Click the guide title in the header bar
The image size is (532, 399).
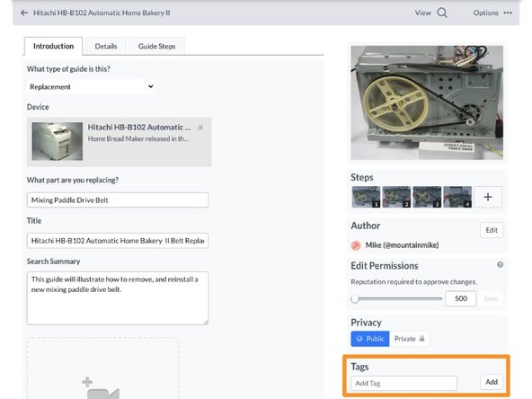pos(102,13)
